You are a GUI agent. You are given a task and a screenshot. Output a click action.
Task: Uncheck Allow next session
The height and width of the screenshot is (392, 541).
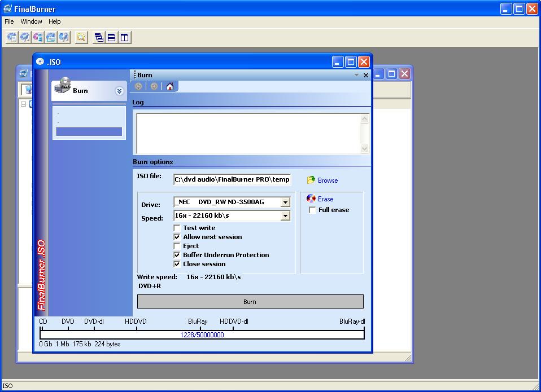point(177,237)
